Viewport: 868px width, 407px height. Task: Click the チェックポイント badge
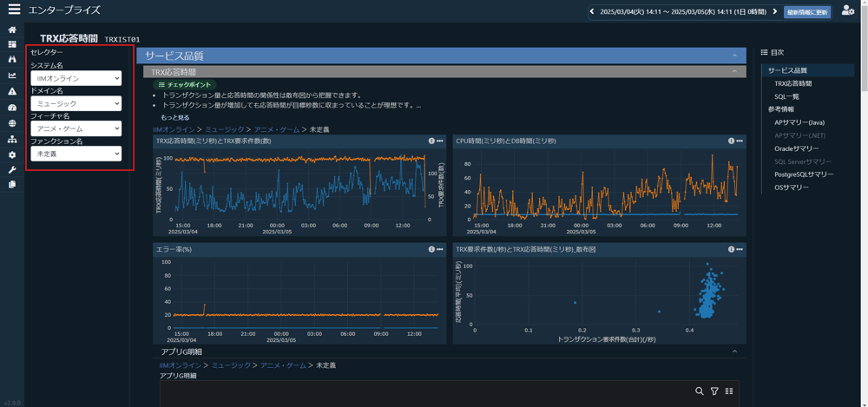[x=185, y=85]
